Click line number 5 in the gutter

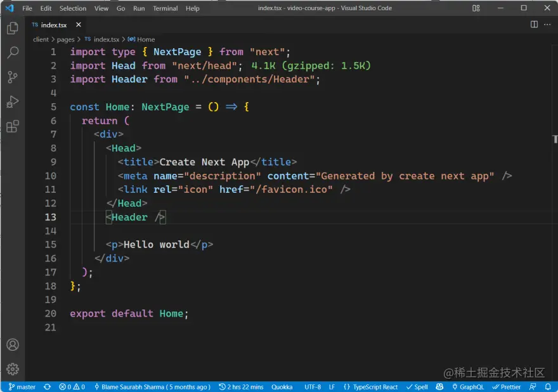click(53, 107)
